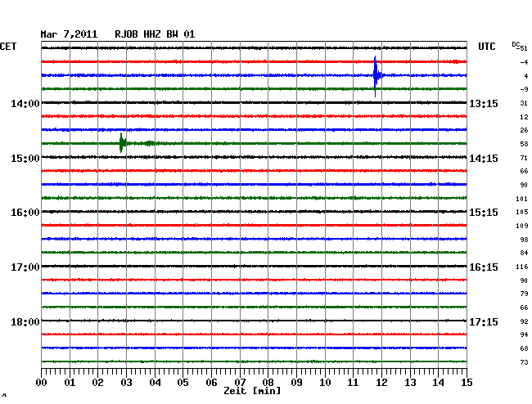The height and width of the screenshot is (404, 532).
Task: Click the "Zeit [min]" axis title
Action: pos(252,391)
